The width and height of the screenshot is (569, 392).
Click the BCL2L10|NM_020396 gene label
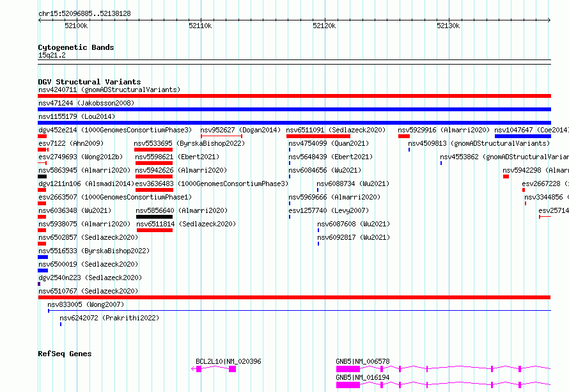coord(228,361)
